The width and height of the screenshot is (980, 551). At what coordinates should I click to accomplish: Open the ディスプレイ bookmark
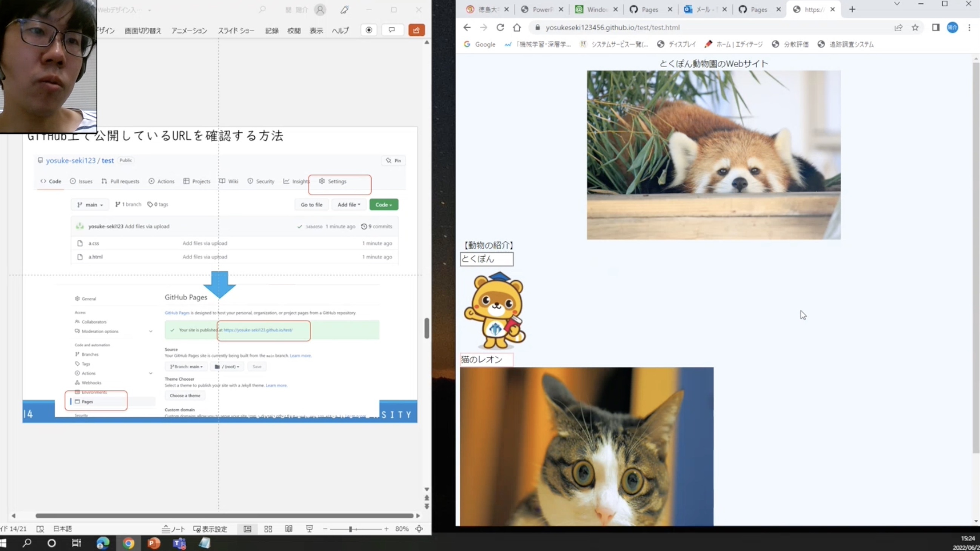tap(676, 45)
